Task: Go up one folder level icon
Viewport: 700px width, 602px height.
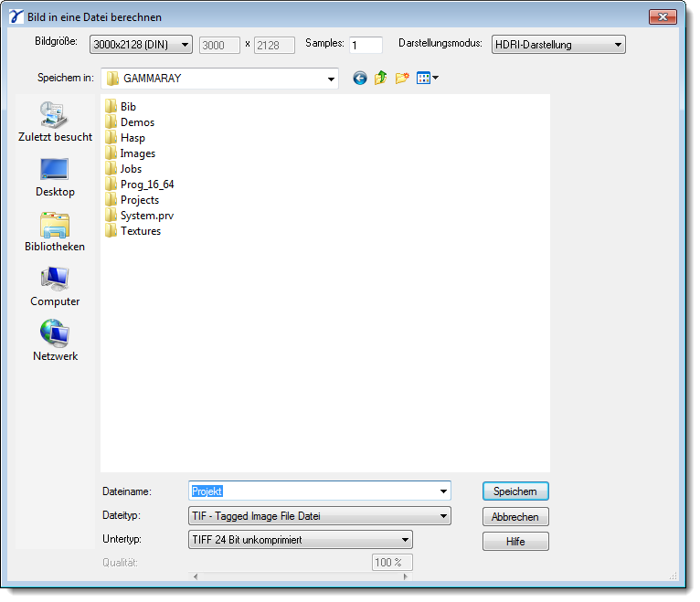Action: (380, 78)
